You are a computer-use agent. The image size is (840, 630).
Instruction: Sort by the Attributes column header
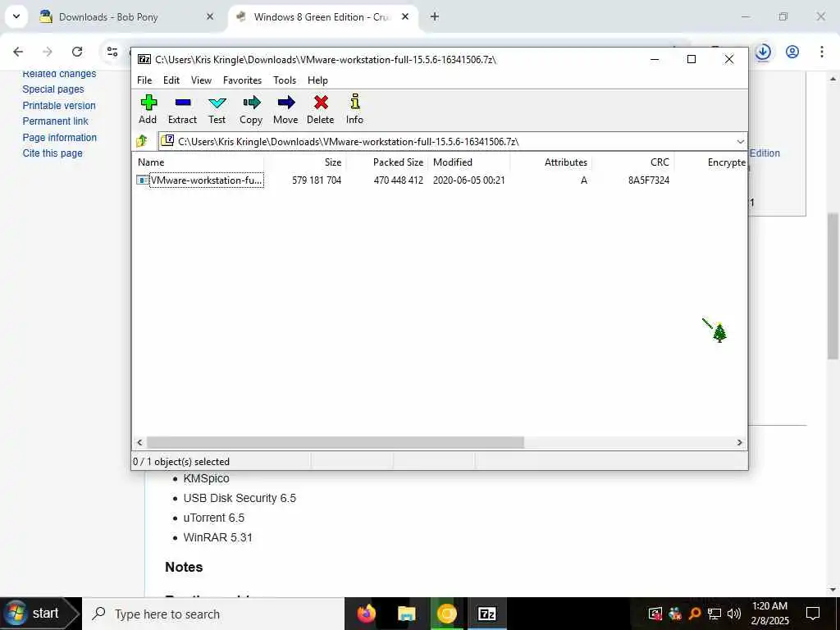pos(550,162)
